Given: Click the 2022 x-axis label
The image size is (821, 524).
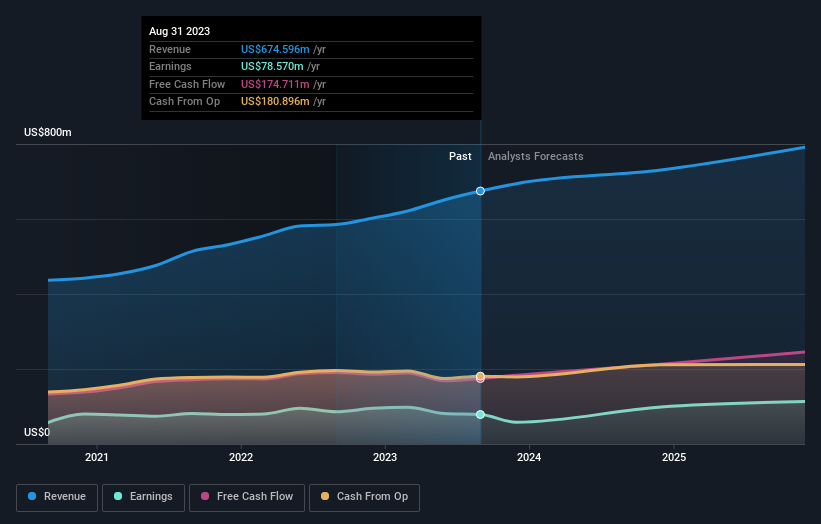Looking at the screenshot, I should (x=241, y=457).
